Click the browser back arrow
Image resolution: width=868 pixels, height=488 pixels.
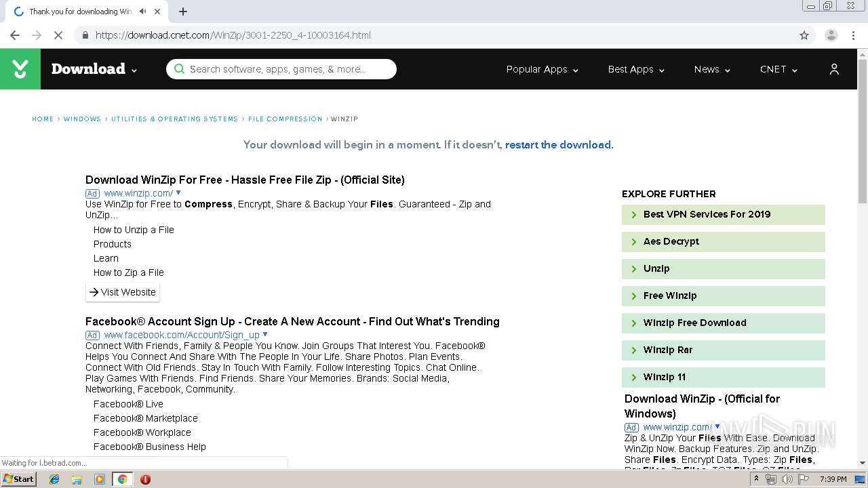(x=15, y=35)
